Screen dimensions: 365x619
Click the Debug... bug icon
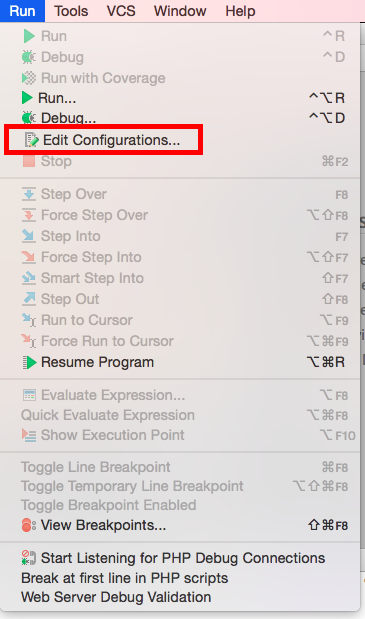point(28,118)
